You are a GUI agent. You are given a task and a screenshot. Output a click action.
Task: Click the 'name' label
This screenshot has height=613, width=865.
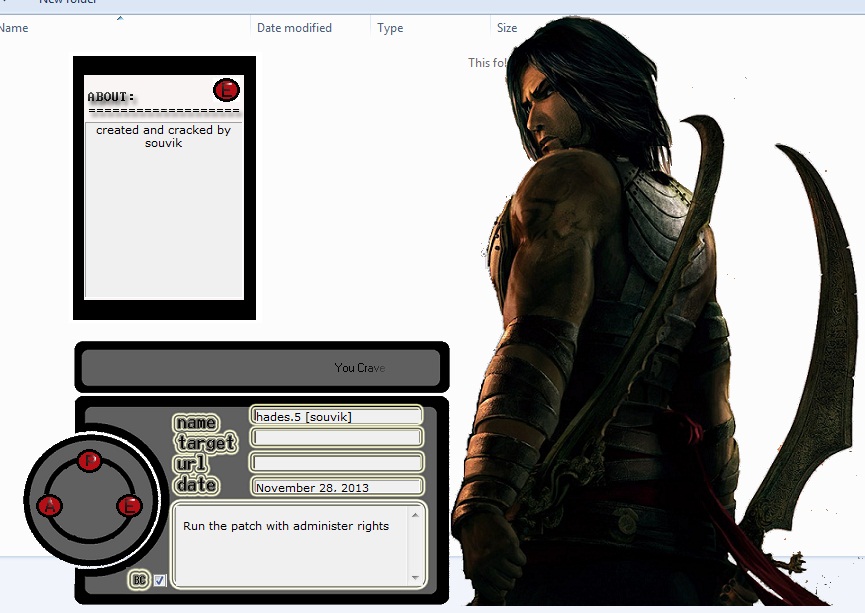click(196, 423)
